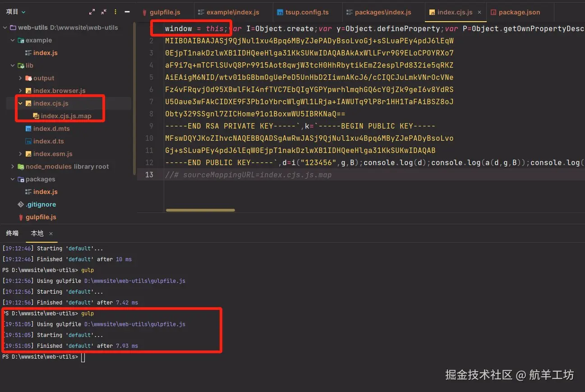This screenshot has height=392, width=585.
Task: Hide the project panel with minimize icon
Action: coord(127,12)
